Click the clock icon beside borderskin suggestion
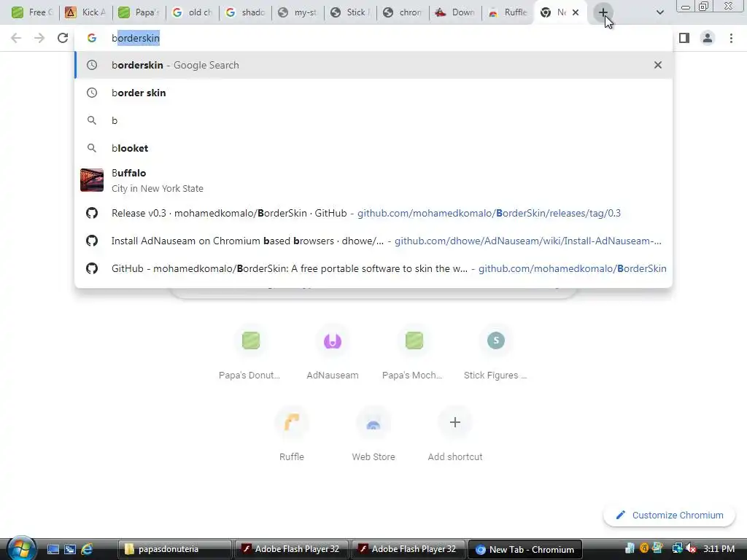Image resolution: width=747 pixels, height=560 pixels. [x=92, y=65]
